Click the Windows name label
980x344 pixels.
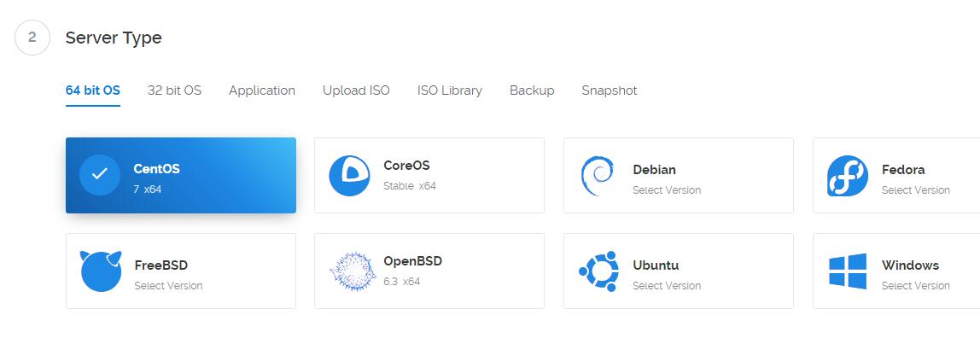[x=911, y=265]
